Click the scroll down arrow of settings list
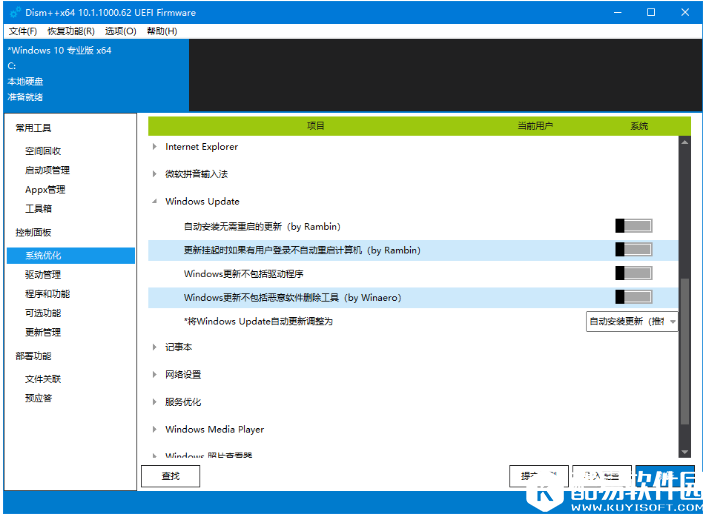The width and height of the screenshot is (711, 519). (x=684, y=452)
